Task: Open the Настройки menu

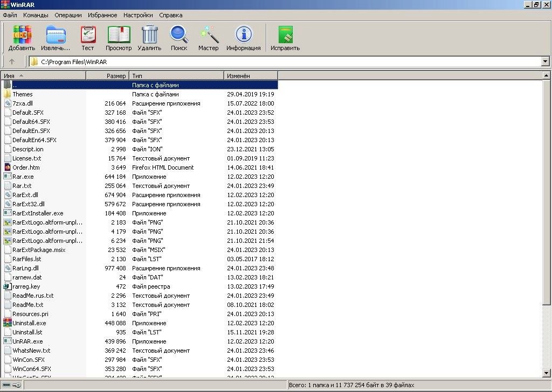Action: 138,15
